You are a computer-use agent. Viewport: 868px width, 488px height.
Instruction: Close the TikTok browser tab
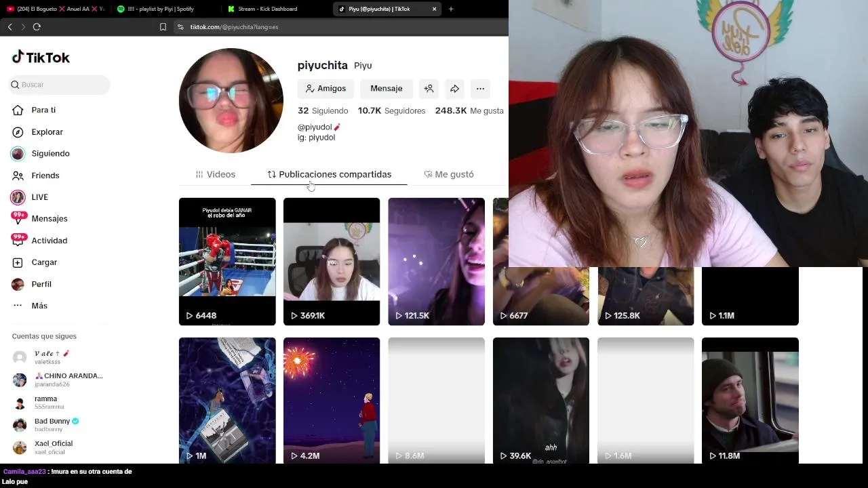point(434,9)
